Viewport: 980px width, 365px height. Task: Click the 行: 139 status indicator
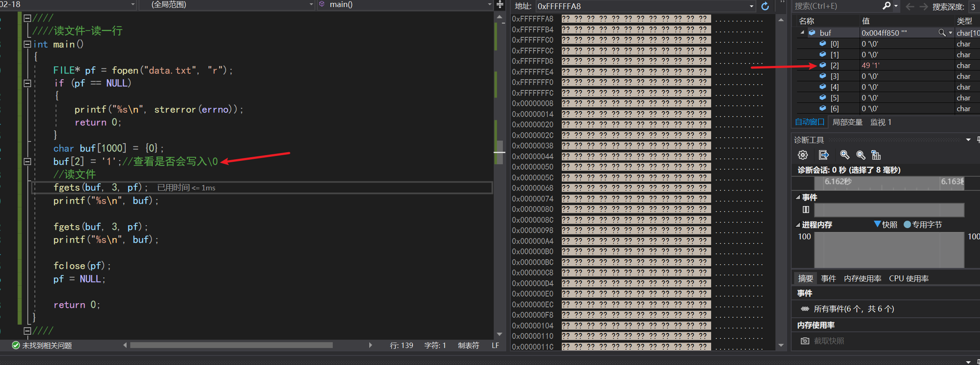click(401, 345)
